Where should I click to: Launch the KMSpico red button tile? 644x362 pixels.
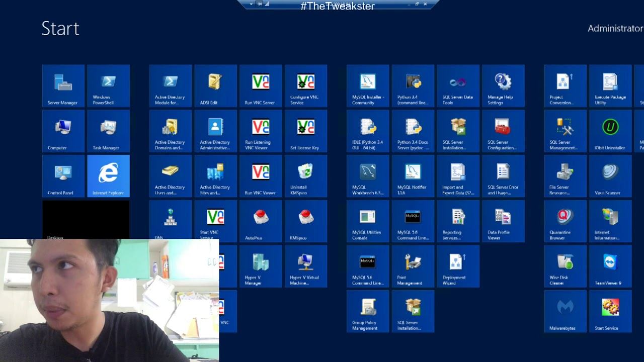point(306,221)
